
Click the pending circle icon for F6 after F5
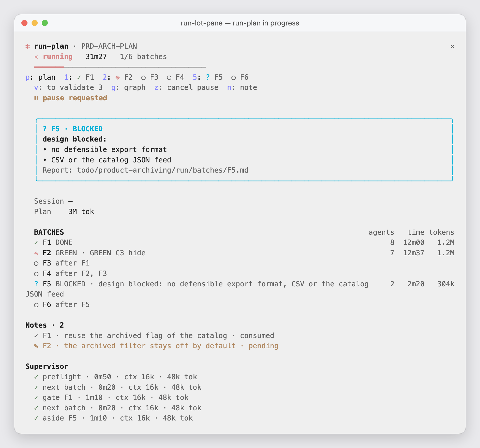[x=36, y=305]
